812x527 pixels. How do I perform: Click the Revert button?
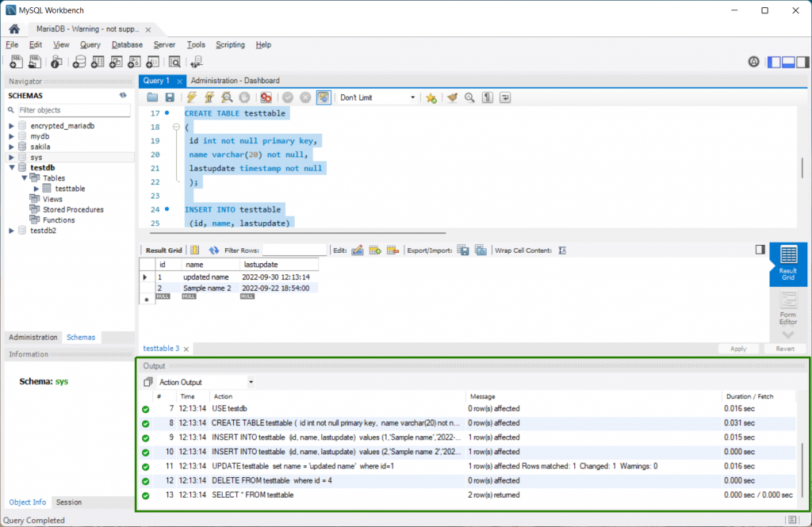pyautogui.click(x=785, y=349)
